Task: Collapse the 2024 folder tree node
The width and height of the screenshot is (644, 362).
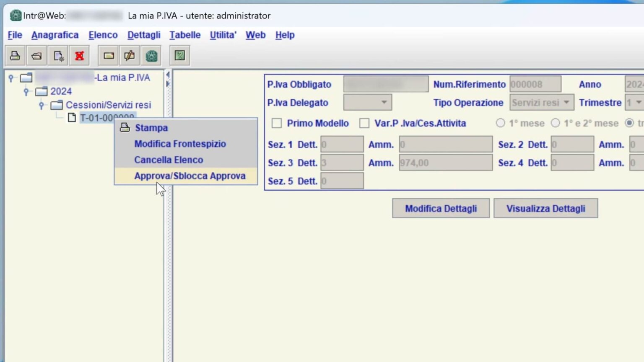Action: (x=26, y=91)
